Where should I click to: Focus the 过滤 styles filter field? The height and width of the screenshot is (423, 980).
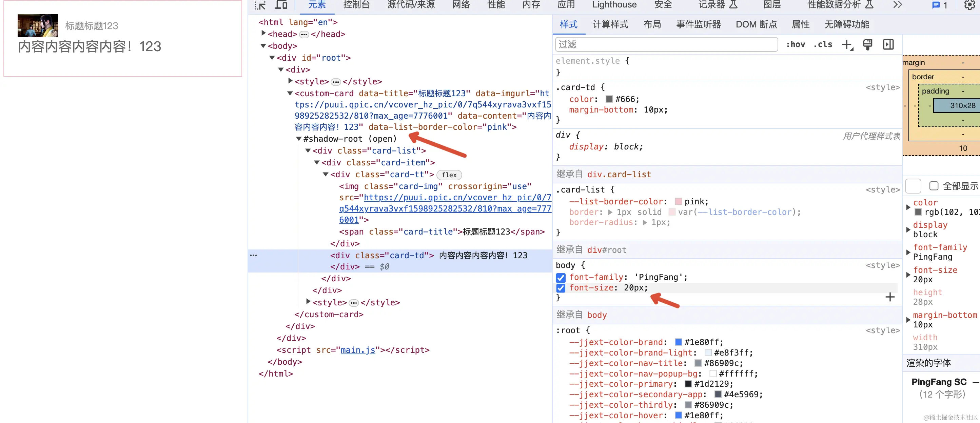[x=666, y=44]
